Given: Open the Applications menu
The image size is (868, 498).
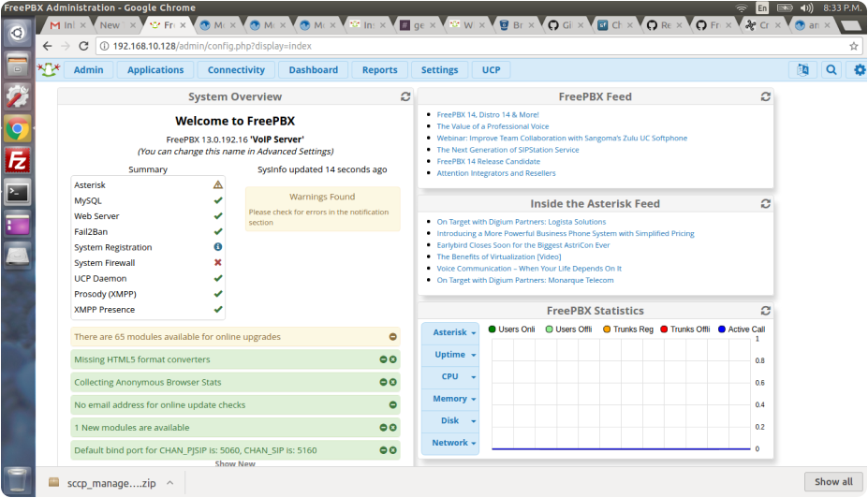Looking at the screenshot, I should 155,70.
